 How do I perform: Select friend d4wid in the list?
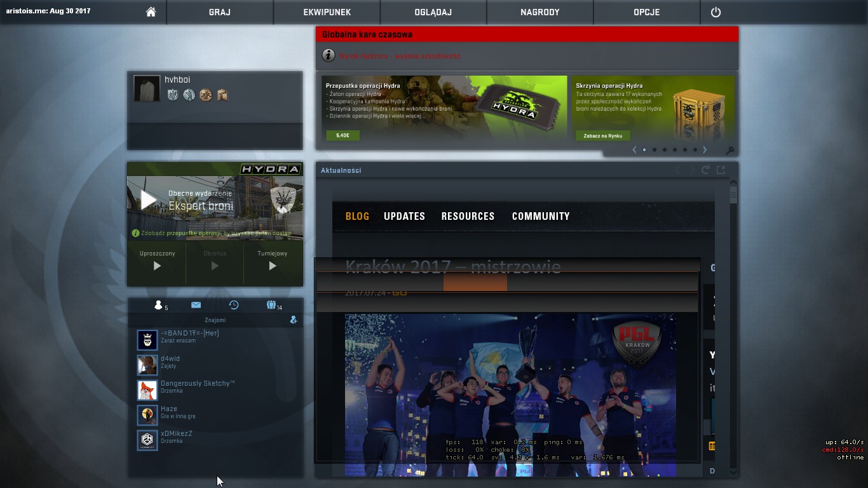click(x=215, y=365)
